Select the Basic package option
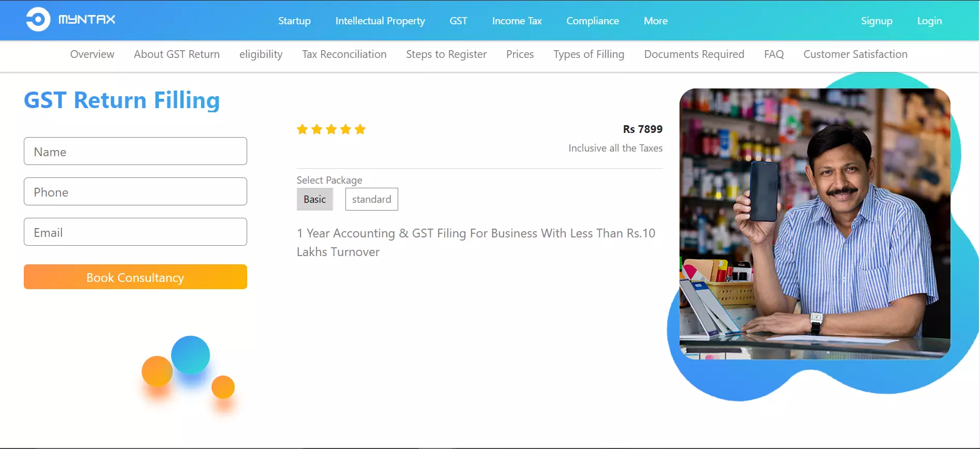Screen dimensions: 980x449 click(x=315, y=199)
